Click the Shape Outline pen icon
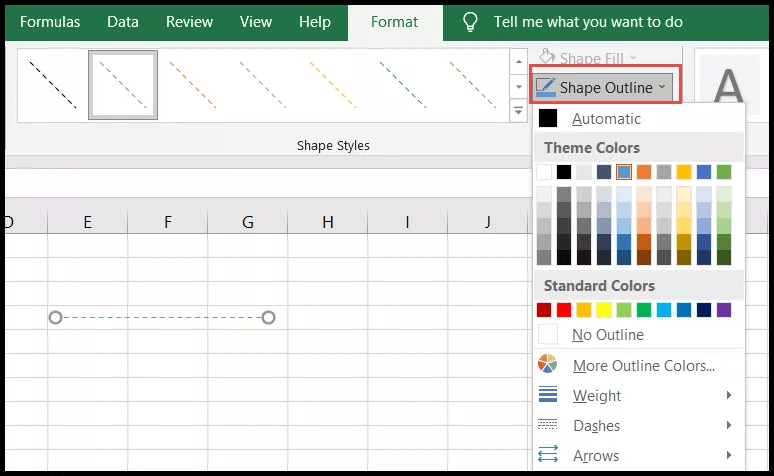 [545, 87]
